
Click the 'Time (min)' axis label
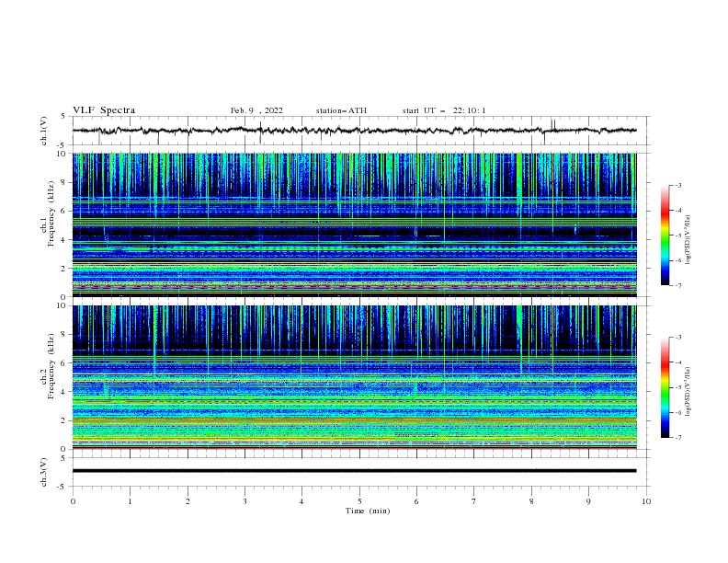(x=368, y=511)
